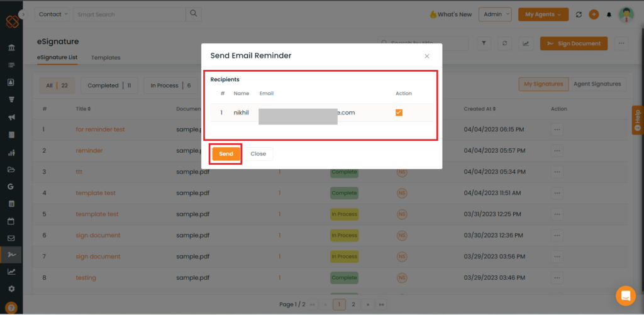
Task: Select My Signatures toggle
Action: pos(543,84)
